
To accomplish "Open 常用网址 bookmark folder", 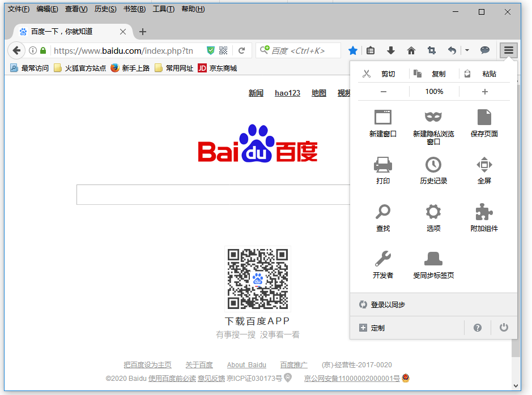I will coord(174,68).
